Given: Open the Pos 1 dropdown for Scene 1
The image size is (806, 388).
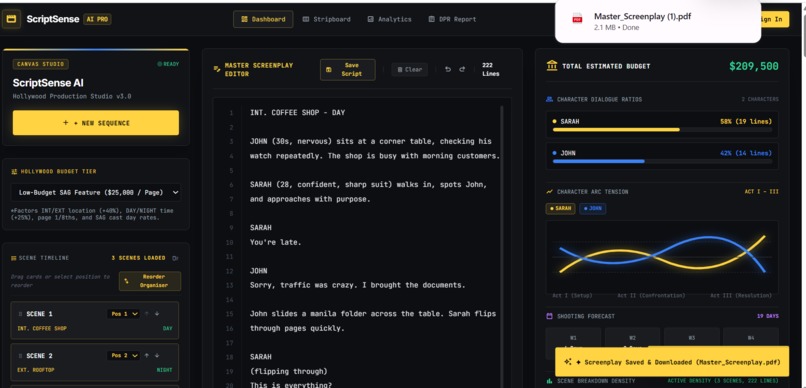Looking at the screenshot, I should [123, 313].
